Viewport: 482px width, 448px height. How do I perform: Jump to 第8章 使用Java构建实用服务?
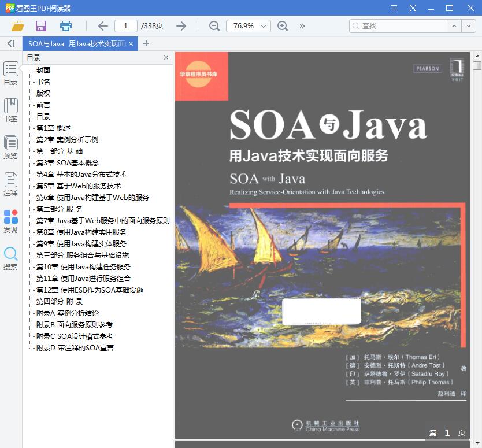point(81,232)
